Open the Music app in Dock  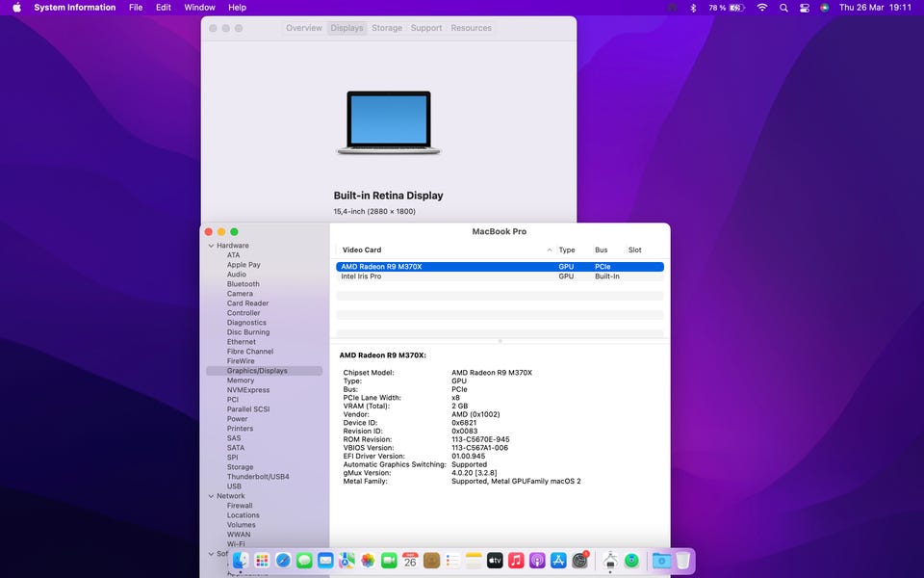pos(516,561)
